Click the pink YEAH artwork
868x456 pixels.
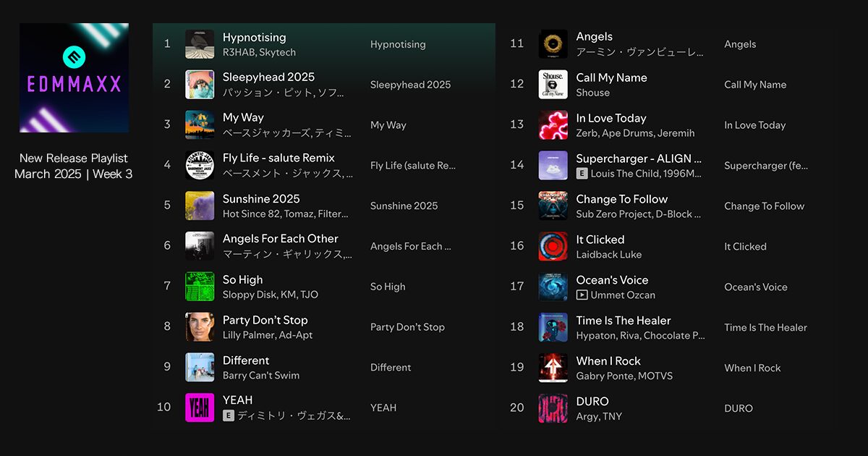(x=200, y=408)
